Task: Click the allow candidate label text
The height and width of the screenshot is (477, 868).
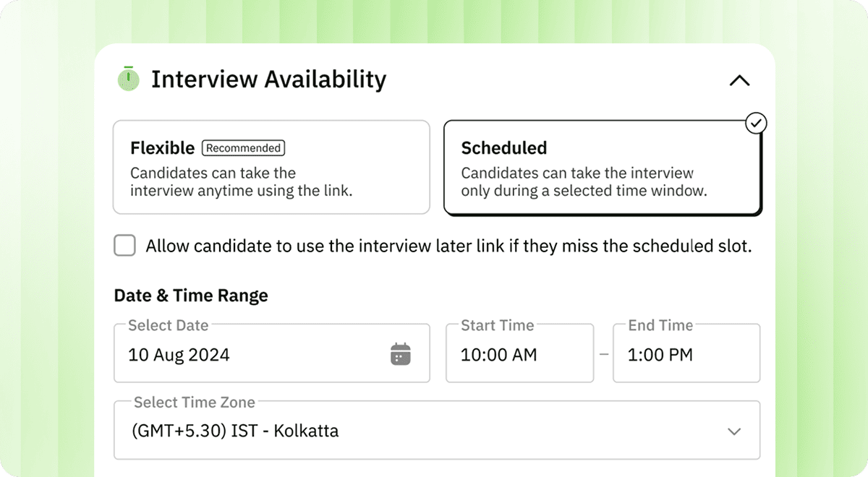Action: point(448,246)
